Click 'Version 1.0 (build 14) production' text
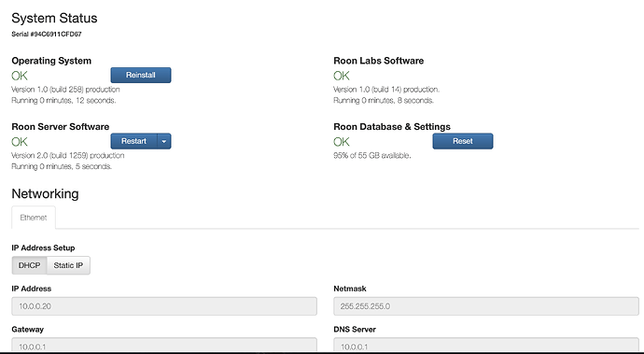644x354 pixels. pos(386,90)
